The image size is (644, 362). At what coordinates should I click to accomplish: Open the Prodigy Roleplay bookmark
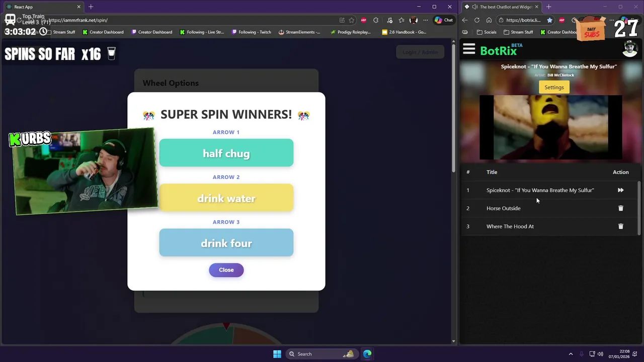tap(350, 32)
